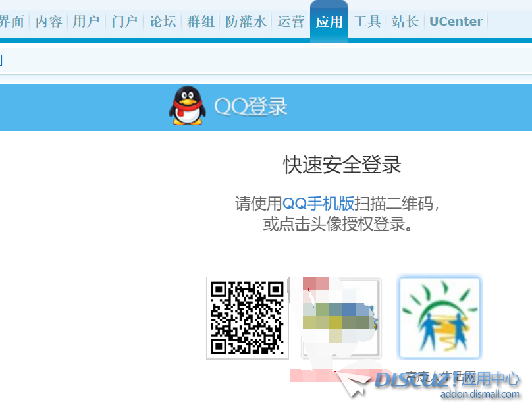This screenshot has height=411, width=532.
Task: Click the QQ登录 header title
Action: coord(251,107)
